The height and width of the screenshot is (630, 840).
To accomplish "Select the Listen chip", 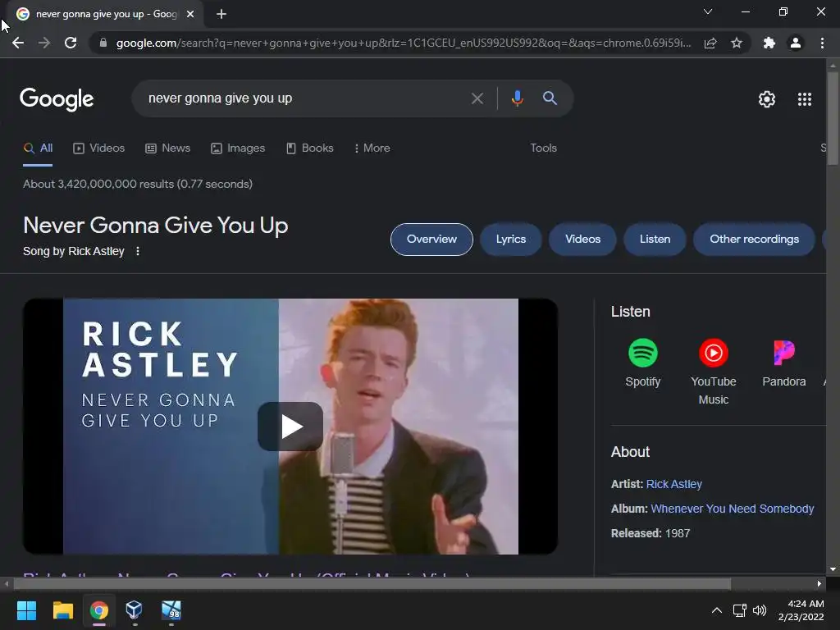I will coord(655,240).
